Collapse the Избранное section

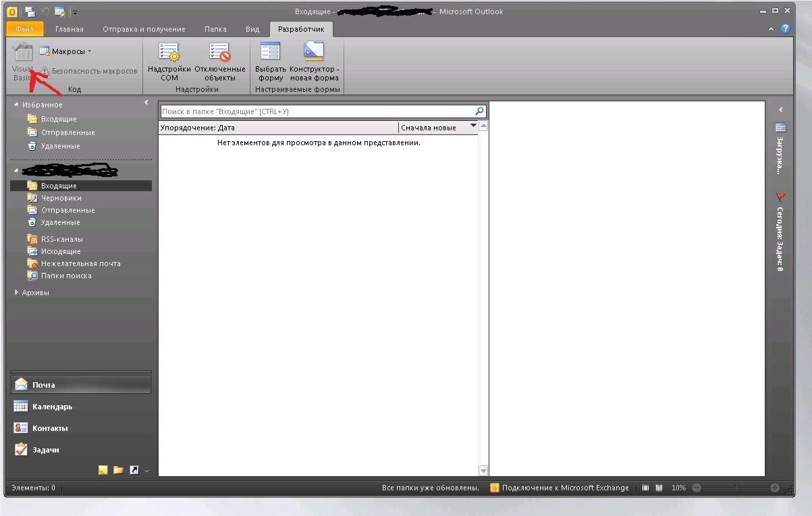pos(16,105)
